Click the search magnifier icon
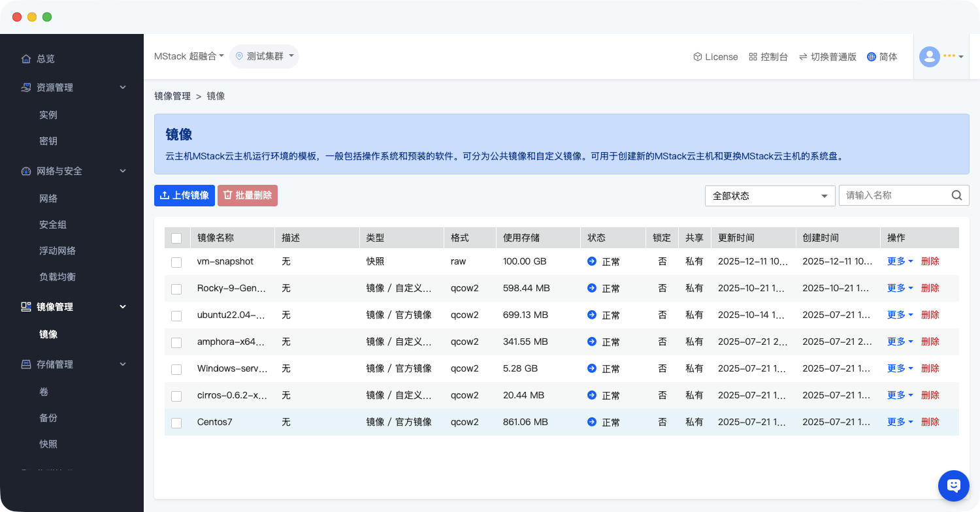The width and height of the screenshot is (980, 512). (x=956, y=195)
